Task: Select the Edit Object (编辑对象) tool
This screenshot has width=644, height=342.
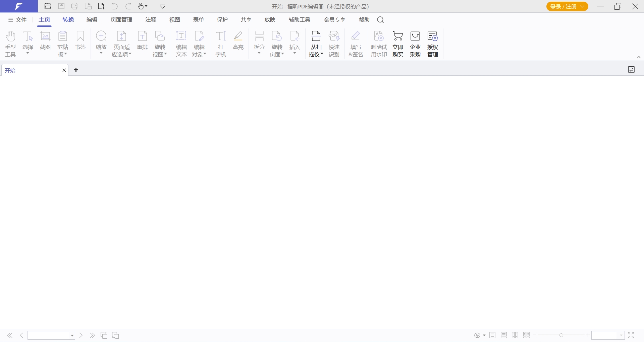Action: tap(199, 44)
